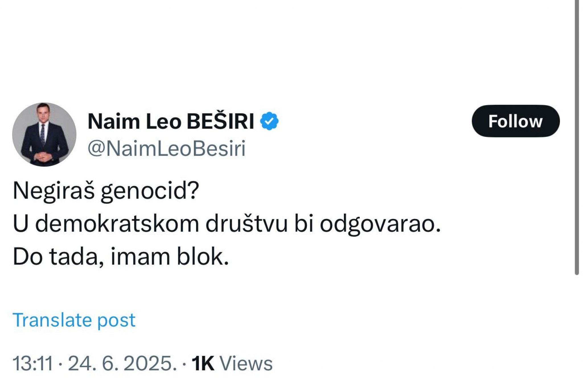Click the vertical scrollbar on the right edge

coord(577,137)
